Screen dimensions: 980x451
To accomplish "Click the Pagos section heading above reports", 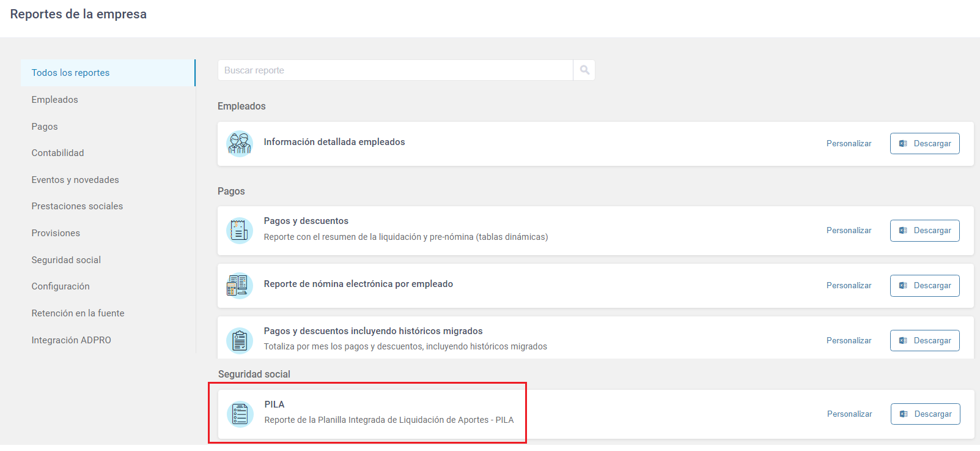I will pos(231,192).
